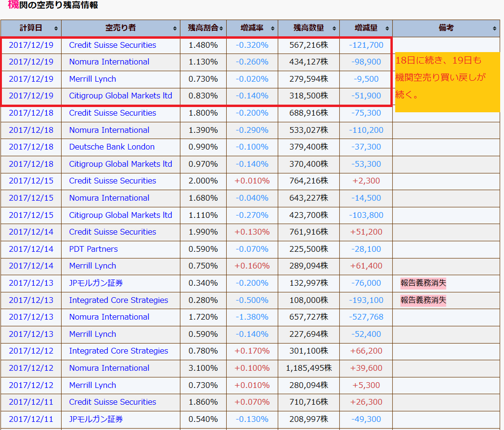
Task: Open Credit Suisse Securities link dated 2017/12/18
Action: 113,113
